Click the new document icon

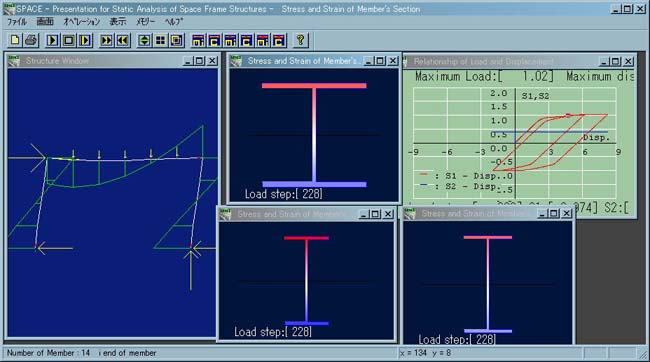[x=15, y=40]
